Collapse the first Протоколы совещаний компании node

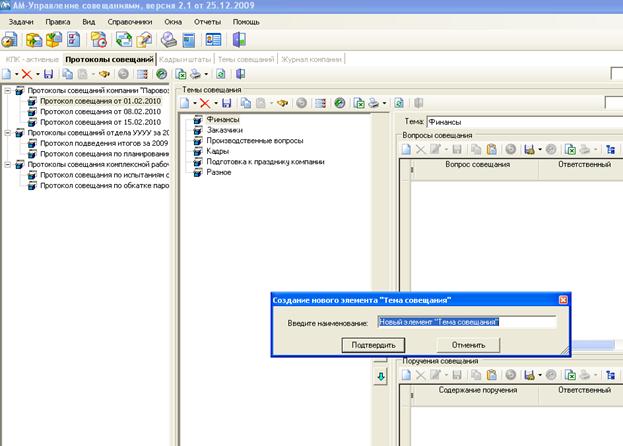click(x=9, y=90)
